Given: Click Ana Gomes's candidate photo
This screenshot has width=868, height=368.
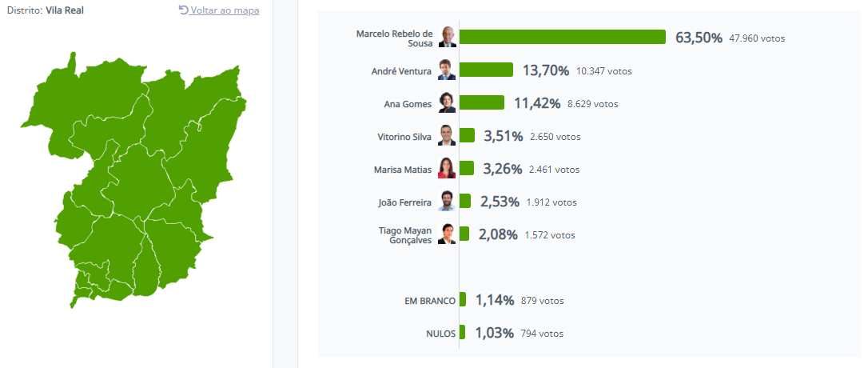Looking at the screenshot, I should (x=447, y=103).
